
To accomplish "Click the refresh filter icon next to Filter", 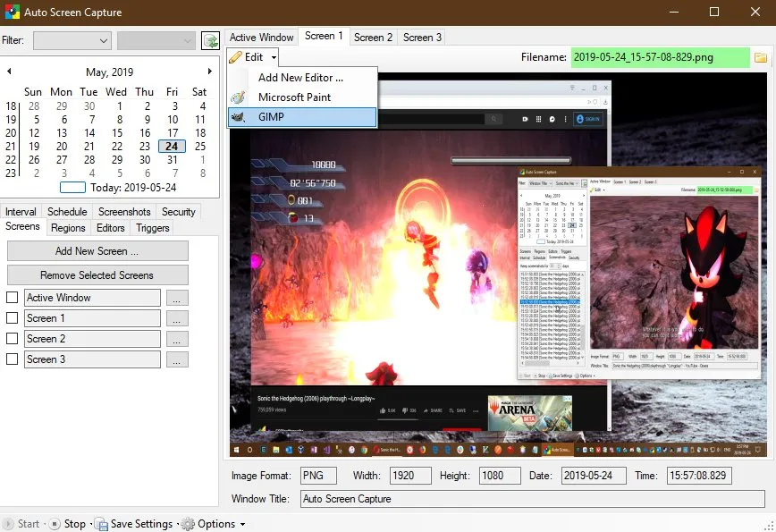I will [x=210, y=40].
